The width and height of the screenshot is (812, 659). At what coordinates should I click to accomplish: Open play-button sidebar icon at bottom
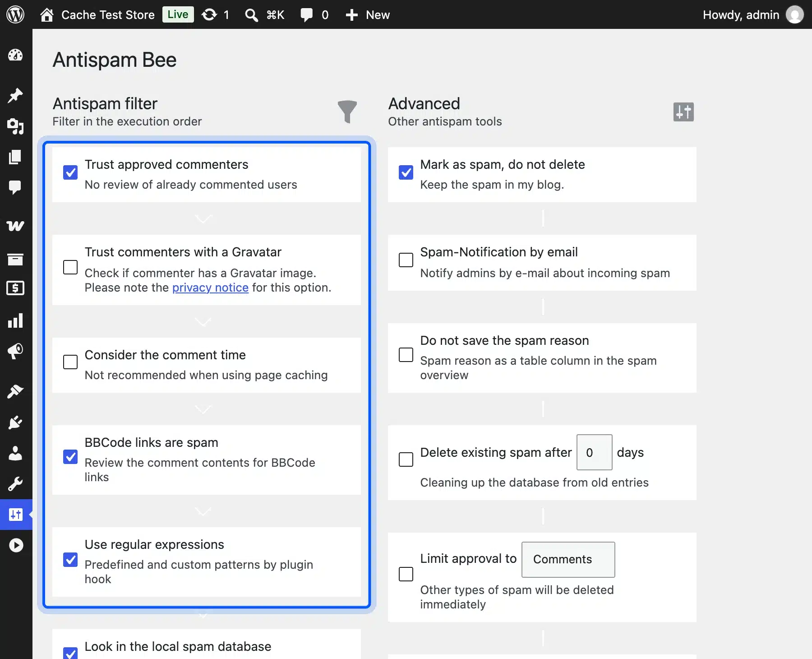coord(16,545)
